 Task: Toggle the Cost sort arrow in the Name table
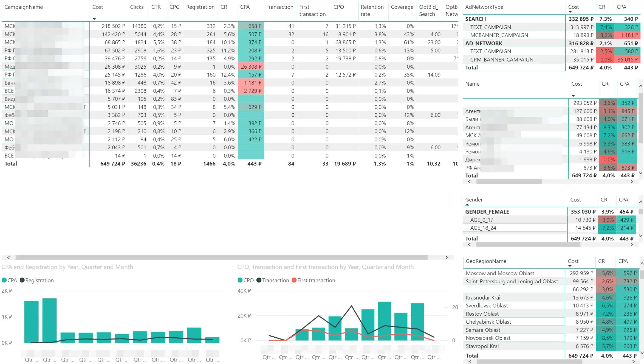coord(573,96)
